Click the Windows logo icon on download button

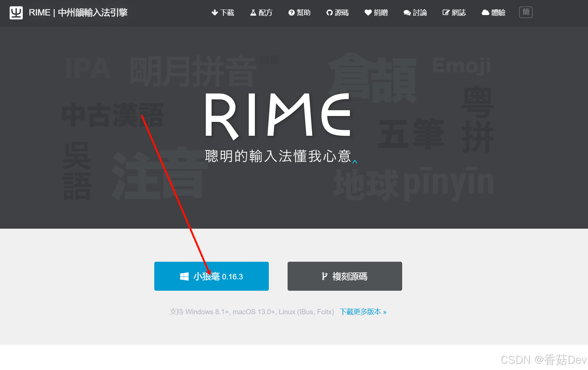184,277
